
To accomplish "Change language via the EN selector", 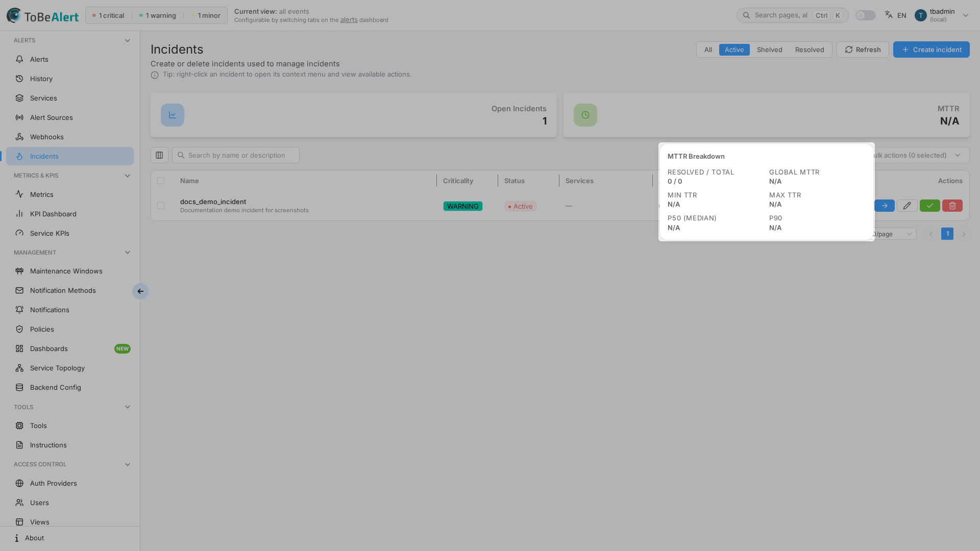I will (896, 15).
